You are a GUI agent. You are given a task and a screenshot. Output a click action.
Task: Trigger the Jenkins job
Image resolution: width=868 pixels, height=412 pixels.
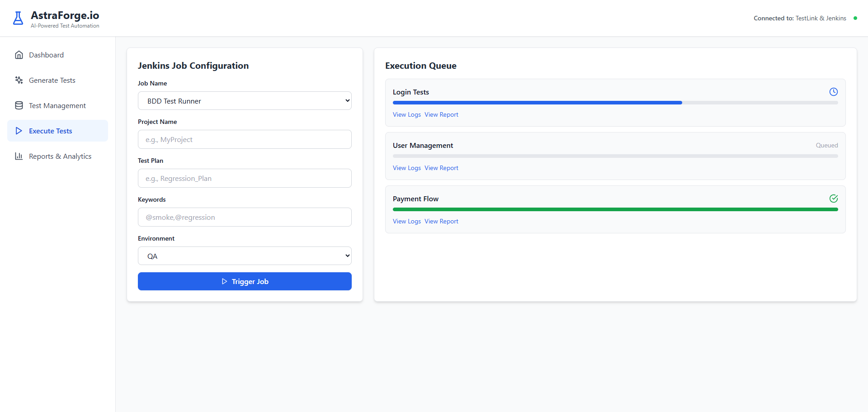(245, 281)
